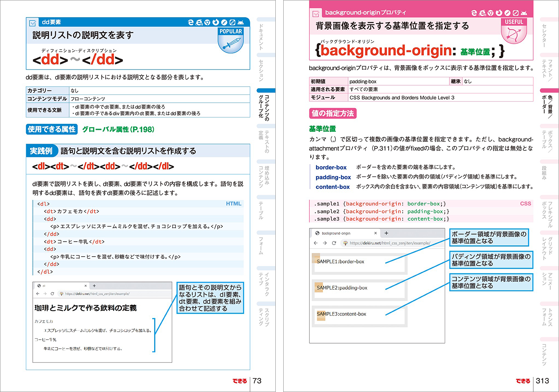This screenshot has width=559, height=392.
Task: Toggle the pink checkbox beside background-originプロパティ
Action: [x=316, y=14]
